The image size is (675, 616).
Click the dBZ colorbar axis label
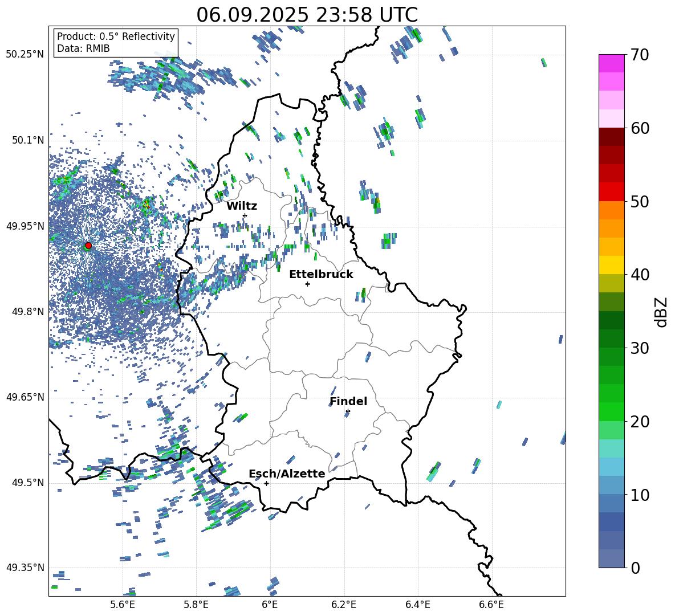coord(661,312)
